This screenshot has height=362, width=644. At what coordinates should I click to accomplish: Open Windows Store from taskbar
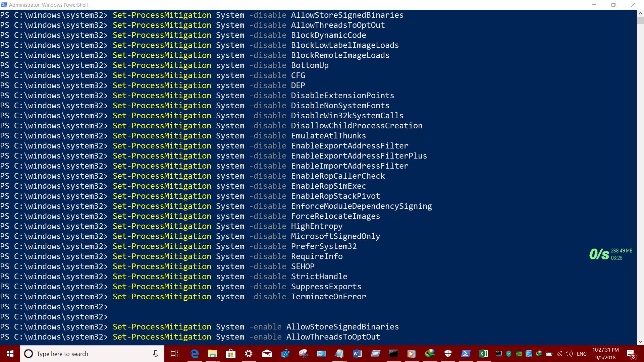[230, 354]
